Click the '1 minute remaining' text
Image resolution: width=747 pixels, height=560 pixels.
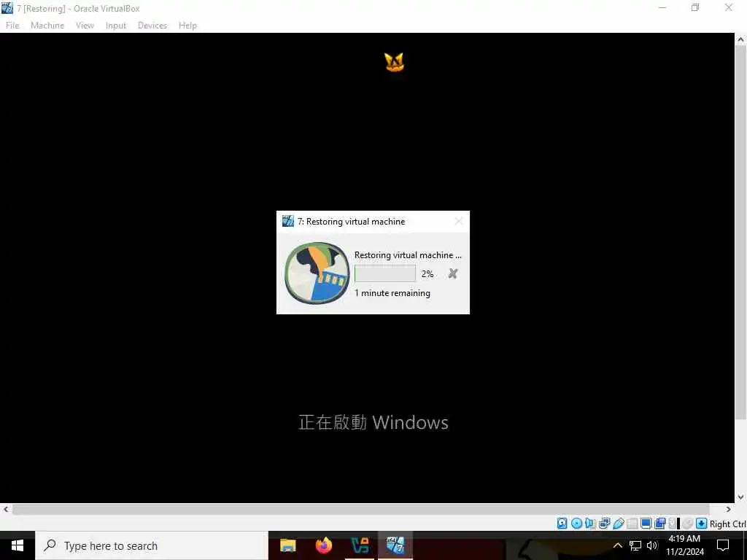click(392, 293)
